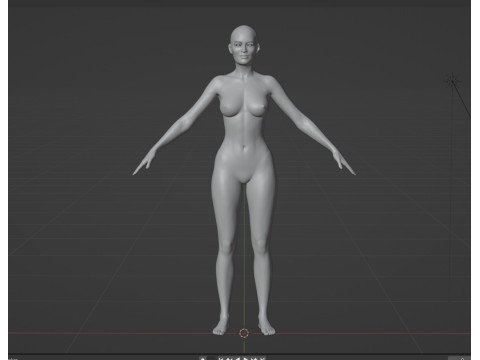Jump to the first frame of the timeline

(x=220, y=359)
